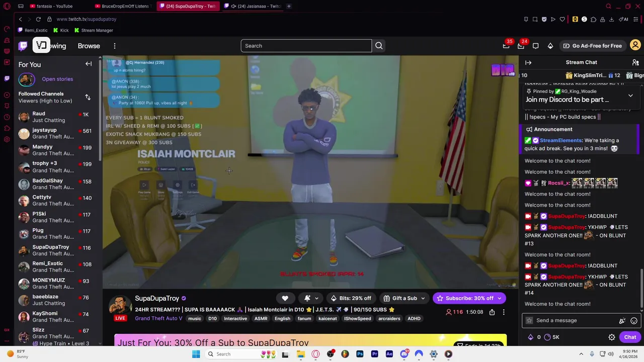Viewport: 644px width, 362px height.
Task: Open the Whispers icon
Action: [536, 46]
